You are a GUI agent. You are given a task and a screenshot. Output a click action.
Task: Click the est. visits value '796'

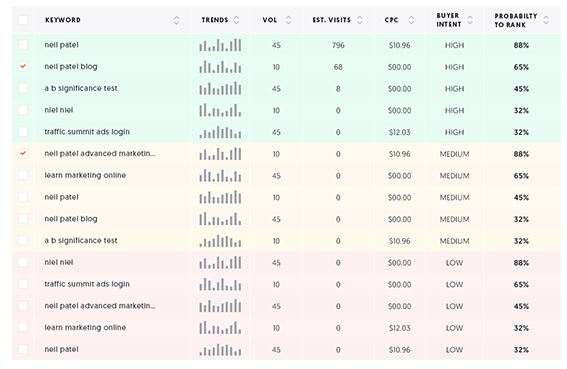[338, 45]
